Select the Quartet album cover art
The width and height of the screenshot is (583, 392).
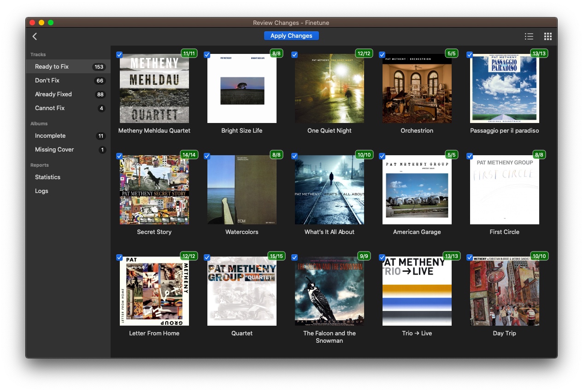tap(242, 291)
